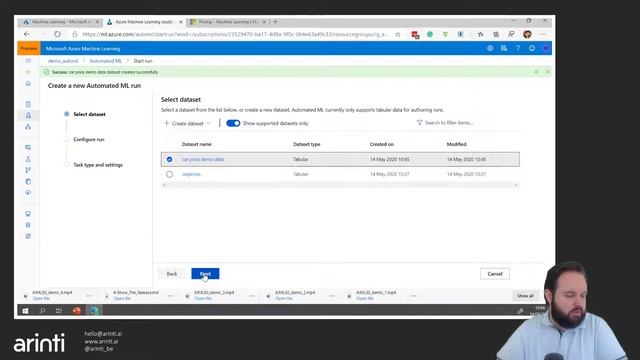Viewport: 640px width, 360px height.
Task: Open Task View on the taskbar
Action: [x=59, y=311]
